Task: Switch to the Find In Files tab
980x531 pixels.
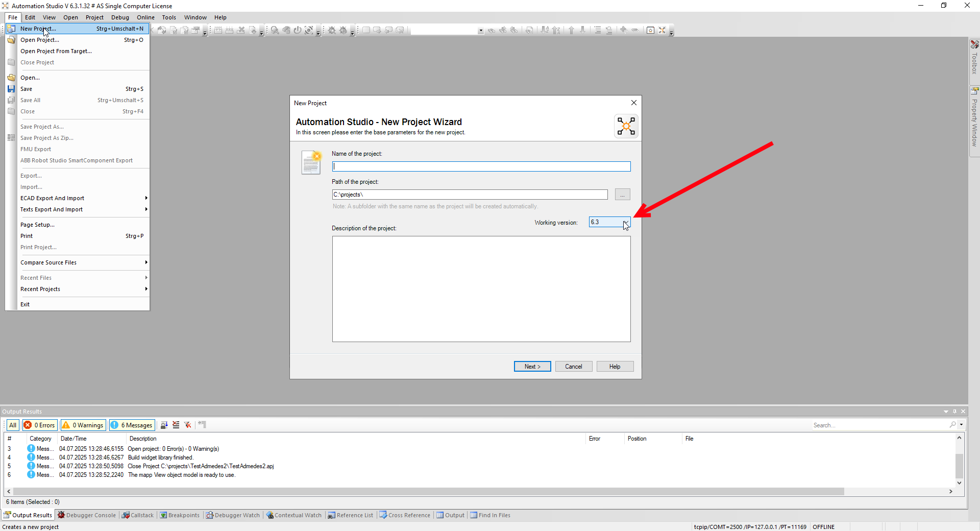Action: 490,515
